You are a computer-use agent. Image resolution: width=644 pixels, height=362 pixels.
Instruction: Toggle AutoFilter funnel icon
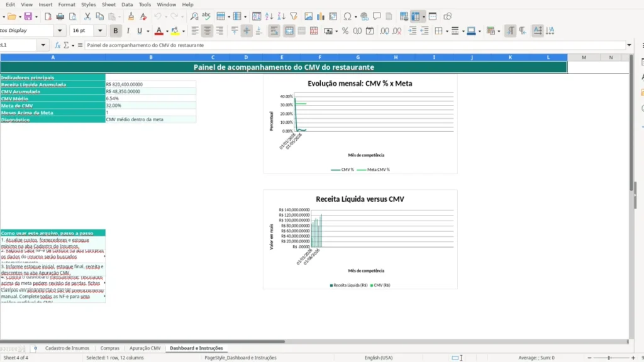point(294,16)
